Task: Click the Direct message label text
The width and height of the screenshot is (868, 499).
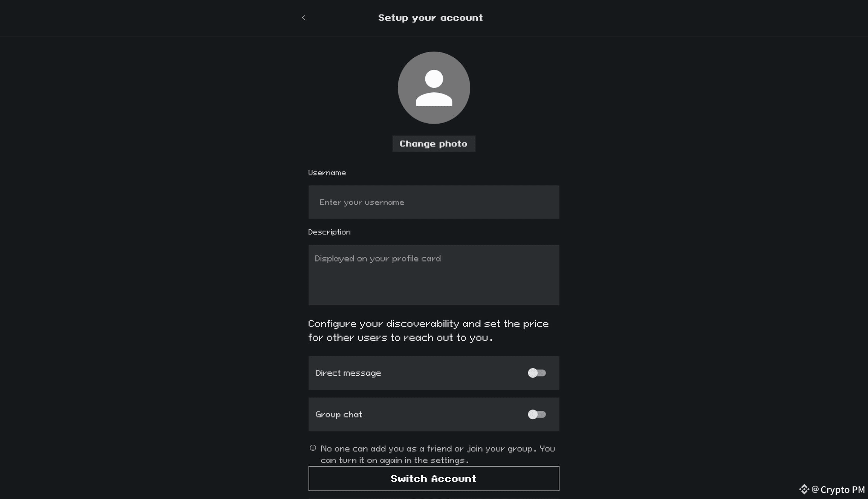Action: 348,373
